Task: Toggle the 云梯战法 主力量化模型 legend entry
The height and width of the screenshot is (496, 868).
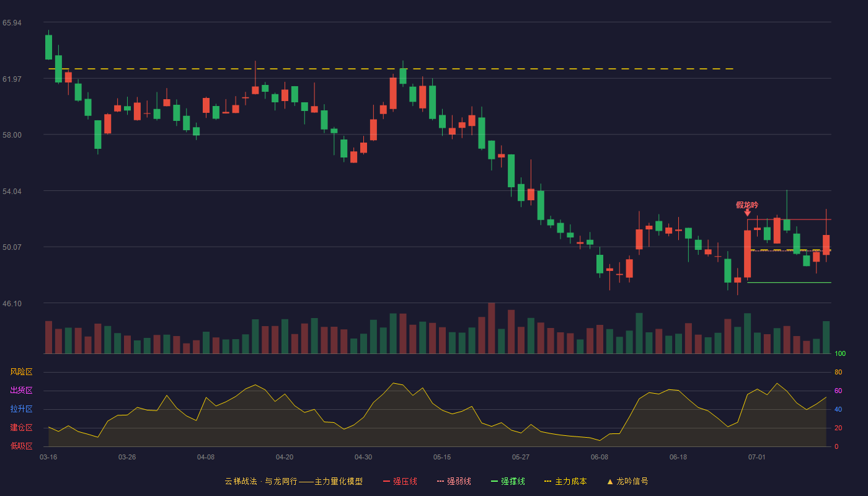Action: (x=293, y=481)
